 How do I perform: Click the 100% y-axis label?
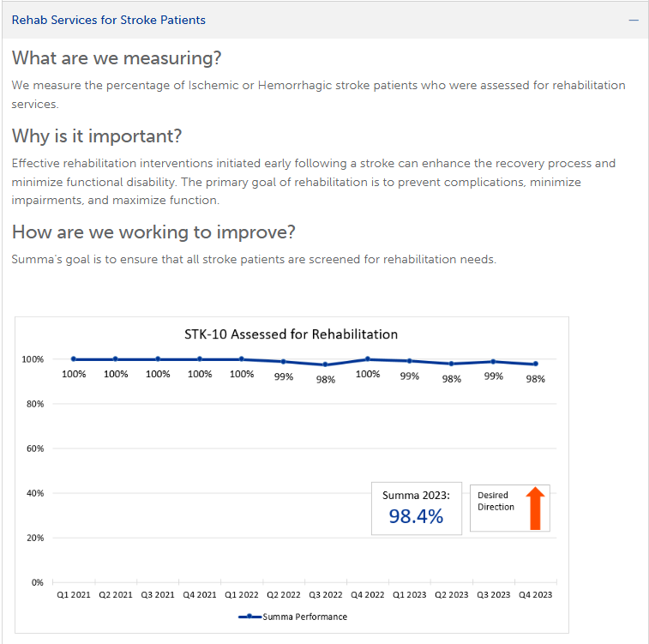click(33, 359)
